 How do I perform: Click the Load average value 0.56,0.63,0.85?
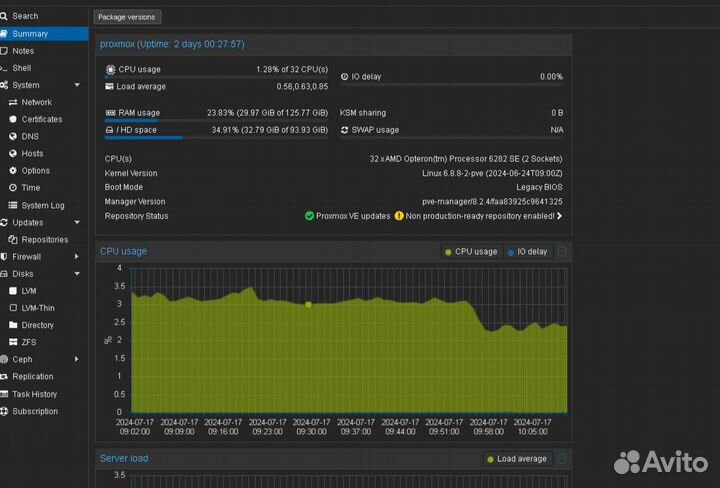pyautogui.click(x=302, y=86)
